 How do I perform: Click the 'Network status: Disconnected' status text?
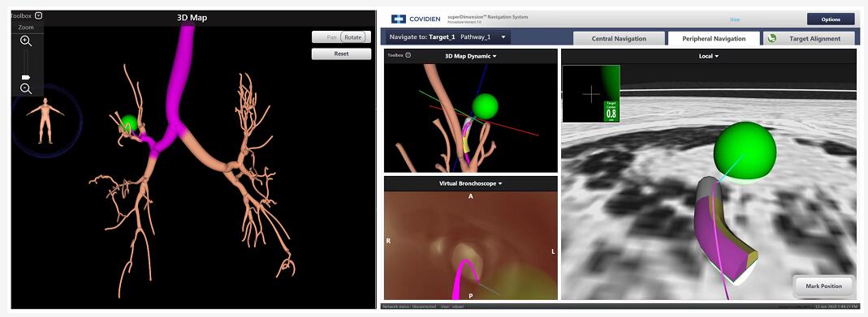click(x=409, y=306)
